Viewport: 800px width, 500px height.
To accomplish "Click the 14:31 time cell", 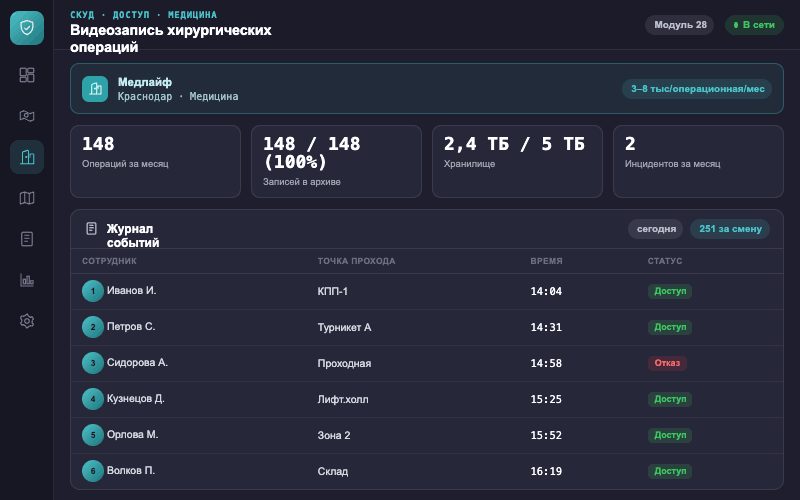I will (546, 328).
